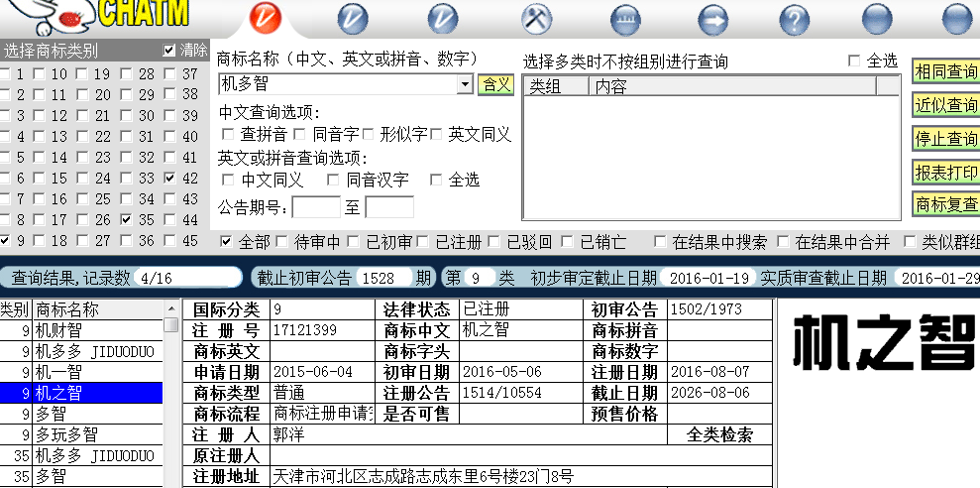Check the 已初审 status filter
Screen dimensions: 980x488
pyautogui.click(x=353, y=241)
